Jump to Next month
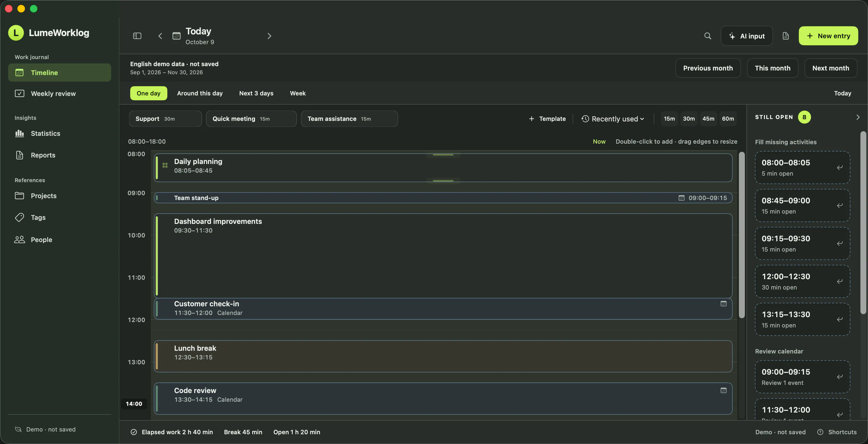Screen dimensions: 868x444 (831, 68)
